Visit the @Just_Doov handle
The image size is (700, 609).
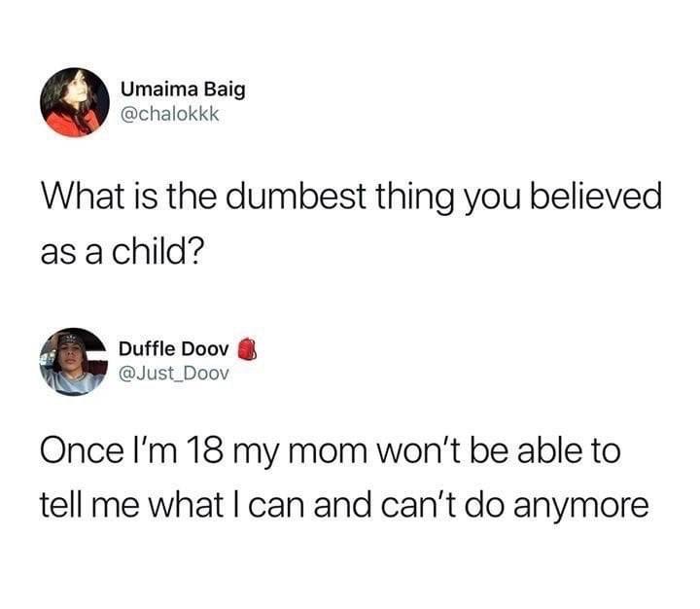tap(174, 374)
